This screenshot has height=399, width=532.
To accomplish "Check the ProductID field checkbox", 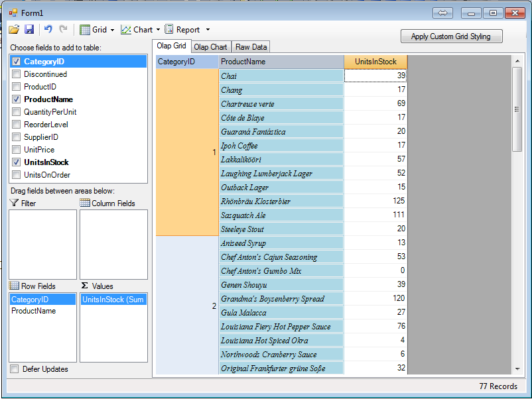I will [16, 86].
